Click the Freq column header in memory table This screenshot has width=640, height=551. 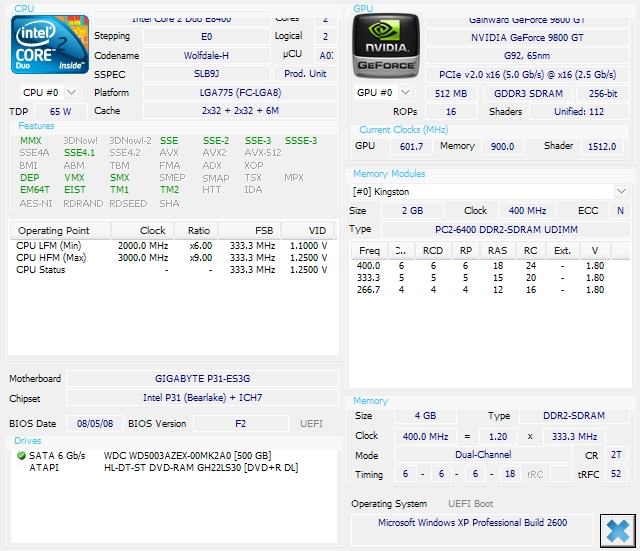click(369, 251)
